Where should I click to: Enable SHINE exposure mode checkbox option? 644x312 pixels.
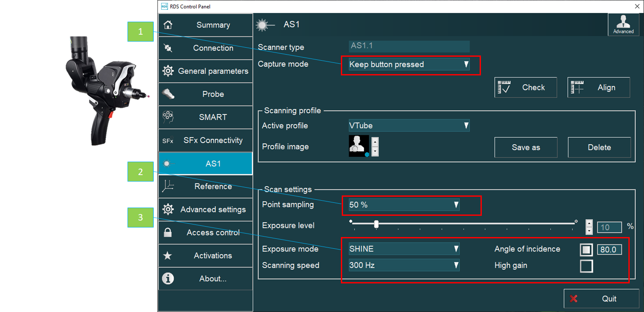tap(403, 248)
